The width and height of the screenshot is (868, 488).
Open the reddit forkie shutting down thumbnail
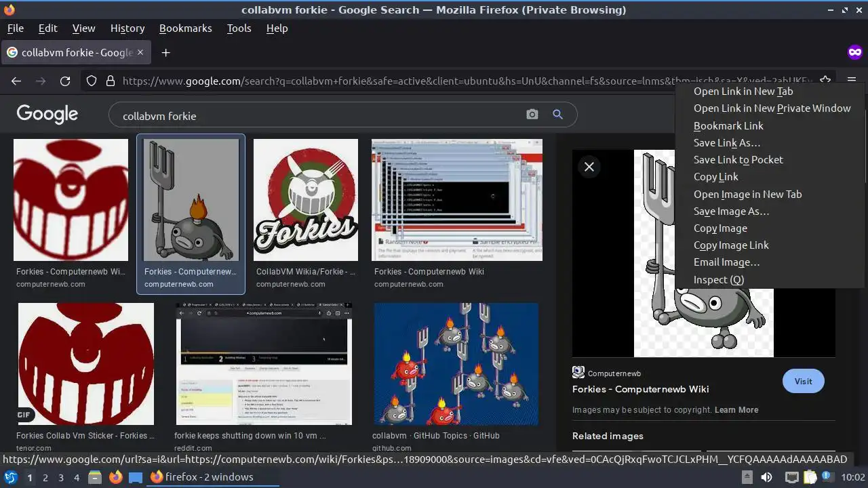coord(264,364)
